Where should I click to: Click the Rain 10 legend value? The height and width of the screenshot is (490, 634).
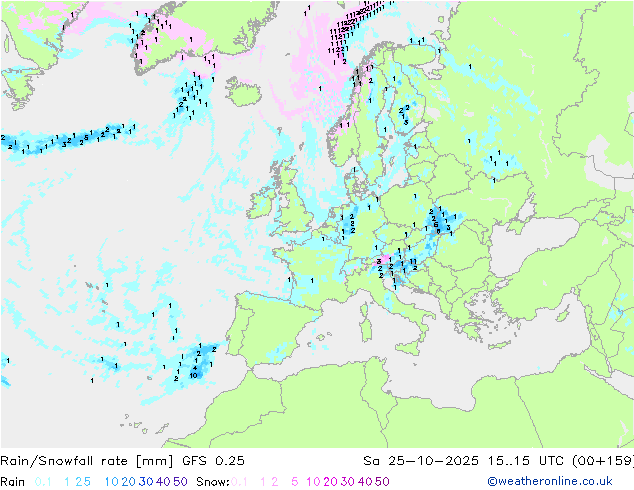[x=112, y=482]
